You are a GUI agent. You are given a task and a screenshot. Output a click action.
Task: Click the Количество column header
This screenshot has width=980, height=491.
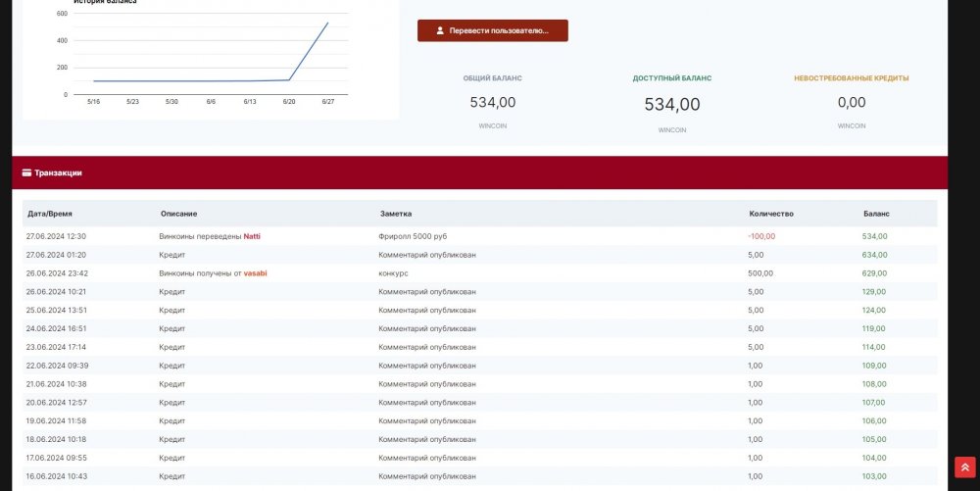770,213
